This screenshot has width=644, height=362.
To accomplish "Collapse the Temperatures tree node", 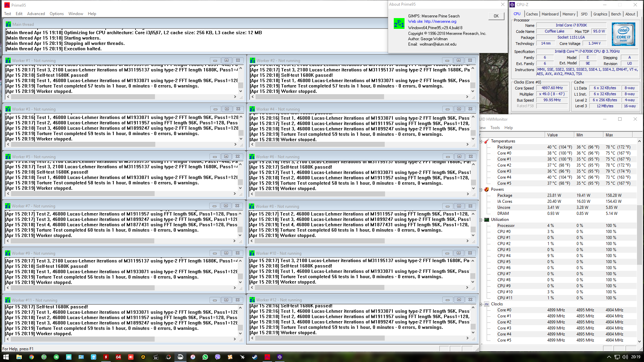I will click(x=481, y=141).
